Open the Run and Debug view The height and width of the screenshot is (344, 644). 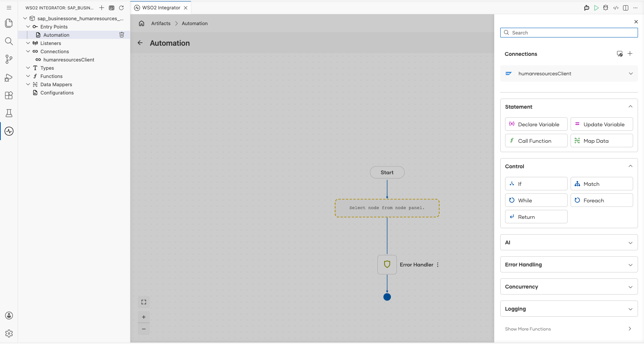(x=9, y=77)
